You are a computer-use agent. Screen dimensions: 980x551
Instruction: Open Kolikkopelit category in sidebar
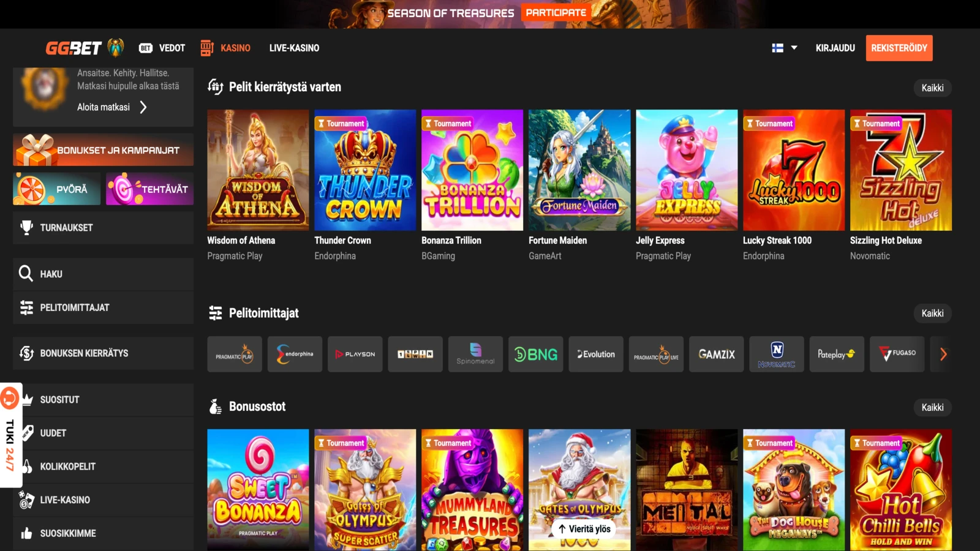point(104,467)
